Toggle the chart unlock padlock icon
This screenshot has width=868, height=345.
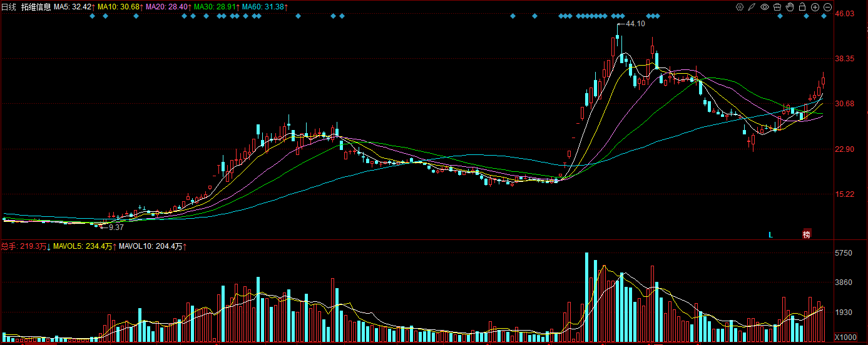(x=802, y=7)
